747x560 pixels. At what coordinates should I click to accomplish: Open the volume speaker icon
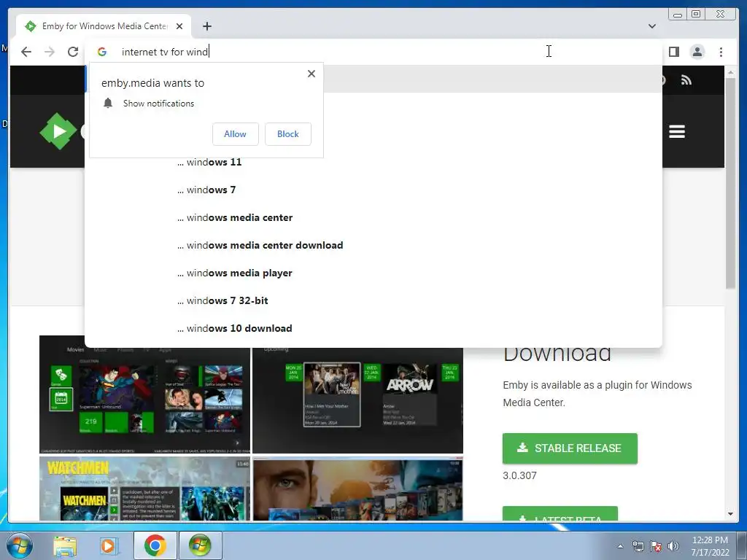[673, 546]
